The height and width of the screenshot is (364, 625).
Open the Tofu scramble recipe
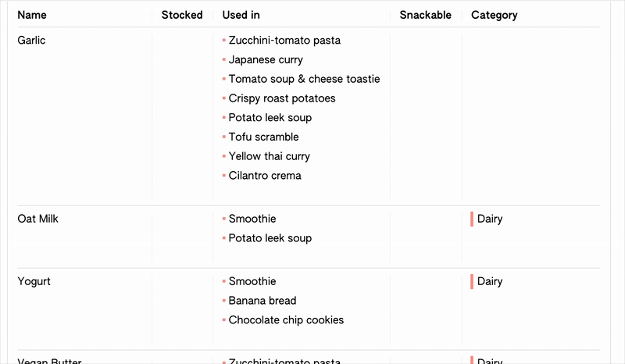pyautogui.click(x=263, y=137)
